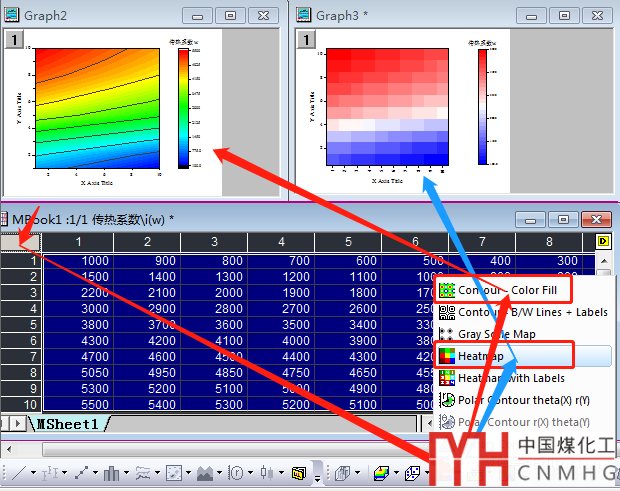Open dropdown arrow beside line plot tool
This screenshot has height=491, width=620.
coord(35,472)
